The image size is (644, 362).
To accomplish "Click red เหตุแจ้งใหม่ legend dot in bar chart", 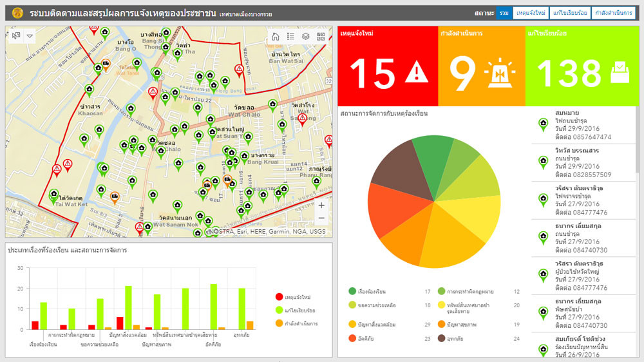I will point(279,297).
